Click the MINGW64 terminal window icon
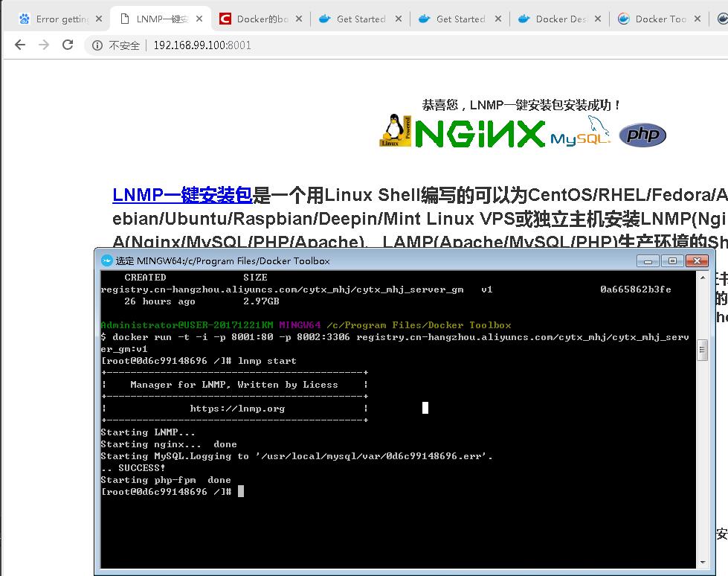This screenshot has height=576, width=728. click(107, 260)
